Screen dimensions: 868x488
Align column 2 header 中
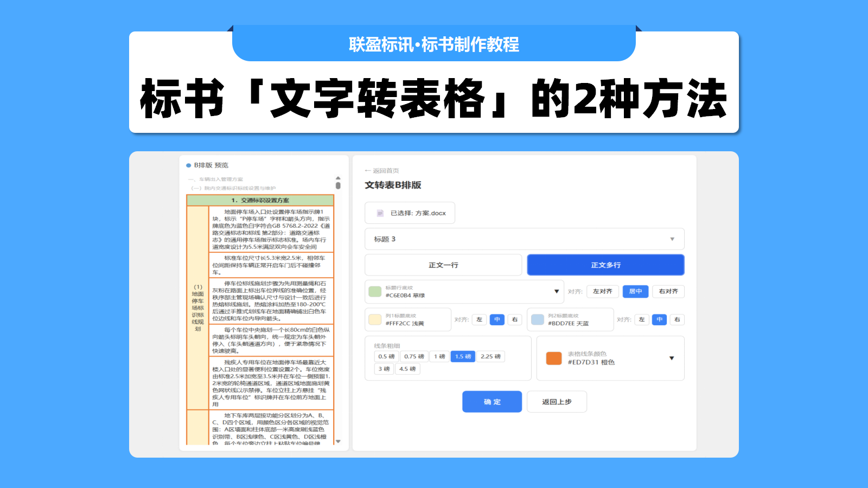point(659,319)
